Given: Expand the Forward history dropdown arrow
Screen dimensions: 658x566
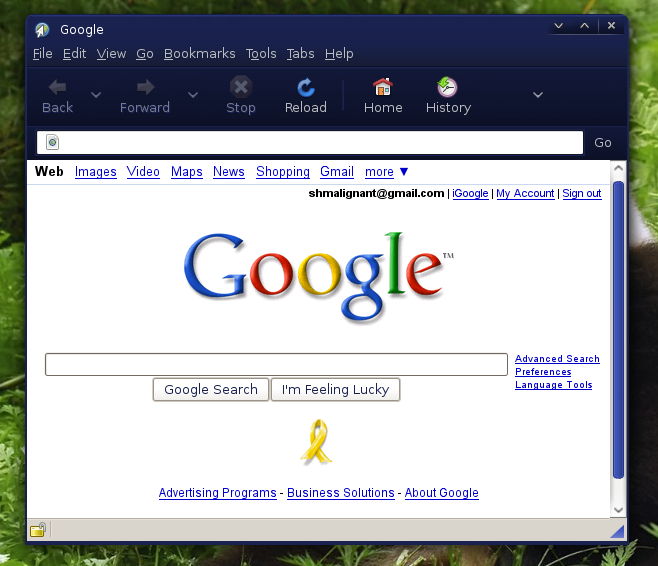Looking at the screenshot, I should [x=193, y=95].
